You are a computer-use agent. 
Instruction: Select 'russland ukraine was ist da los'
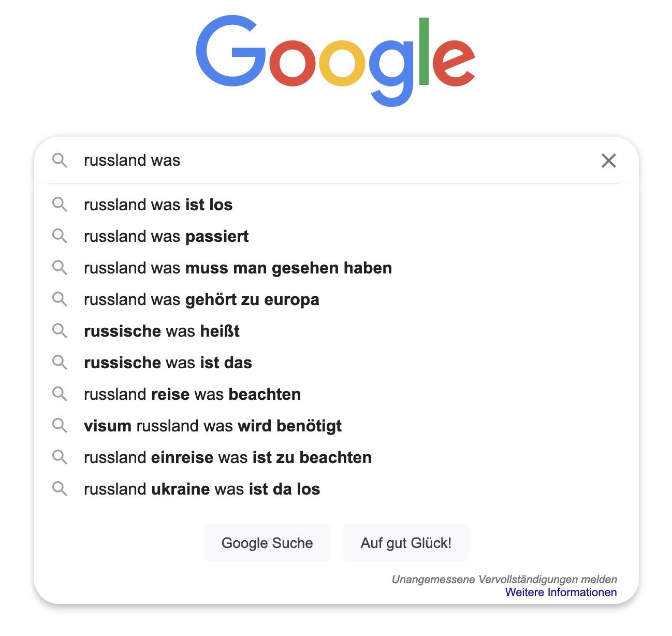201,489
